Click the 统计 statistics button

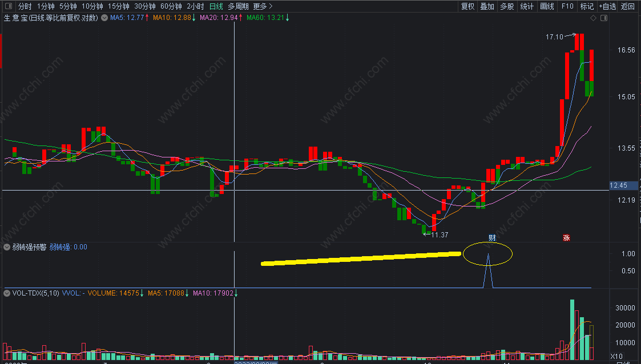click(x=527, y=6)
